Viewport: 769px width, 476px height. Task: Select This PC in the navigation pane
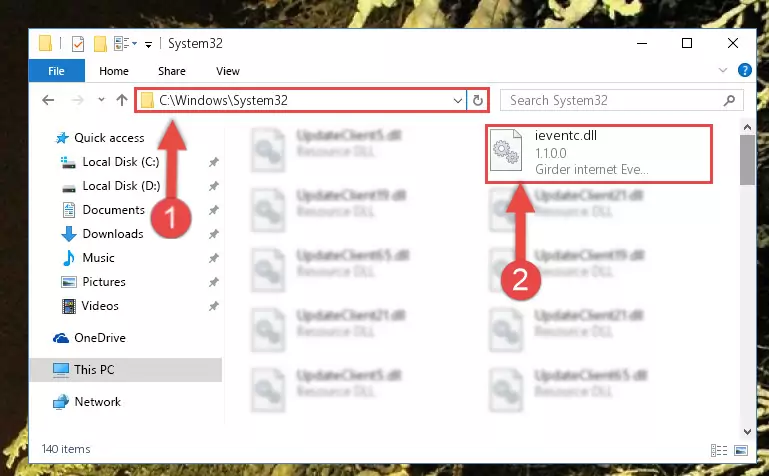(126, 370)
